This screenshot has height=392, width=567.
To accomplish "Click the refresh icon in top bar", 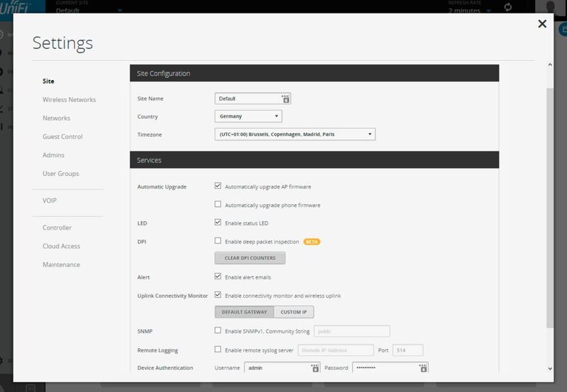I will point(507,7).
